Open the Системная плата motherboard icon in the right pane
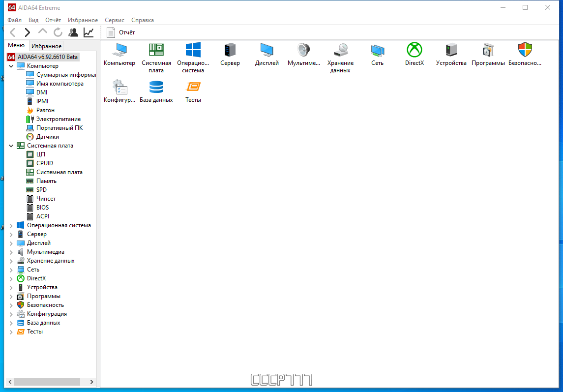This screenshot has height=392, width=563. [156, 58]
